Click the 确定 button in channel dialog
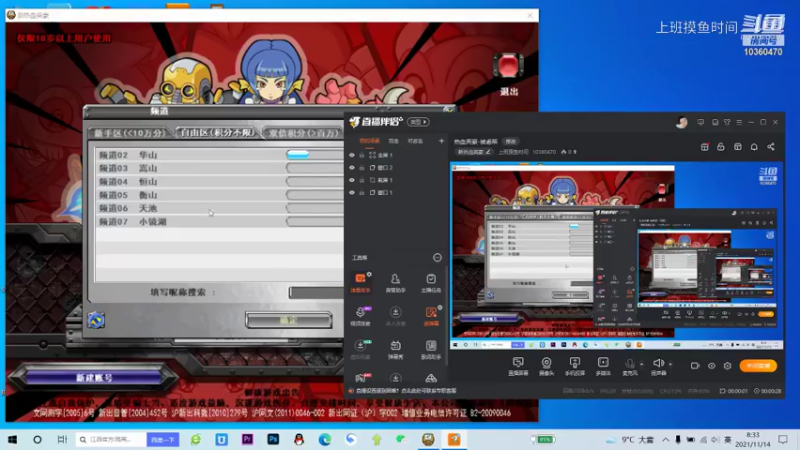800x450 pixels. point(289,320)
